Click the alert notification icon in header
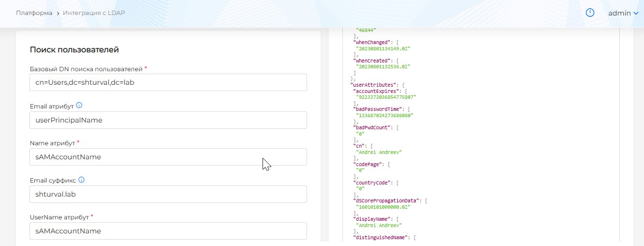This screenshot has height=246, width=644. 590,13
